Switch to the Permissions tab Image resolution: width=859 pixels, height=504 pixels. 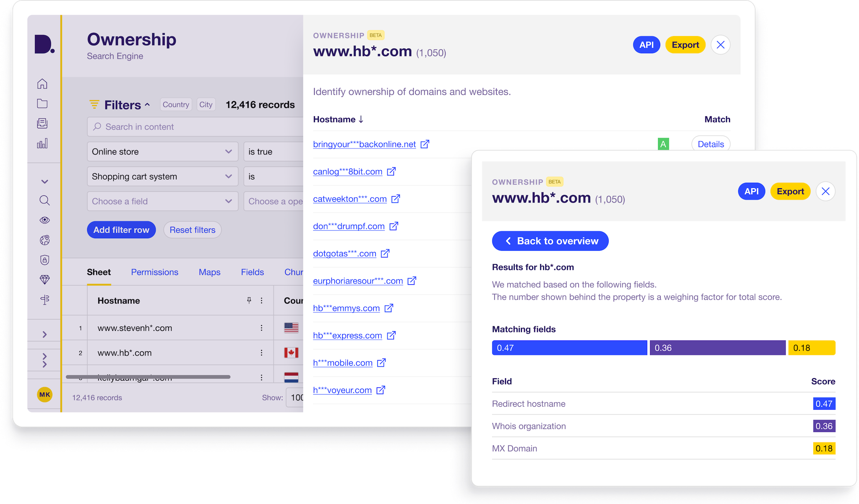(155, 273)
